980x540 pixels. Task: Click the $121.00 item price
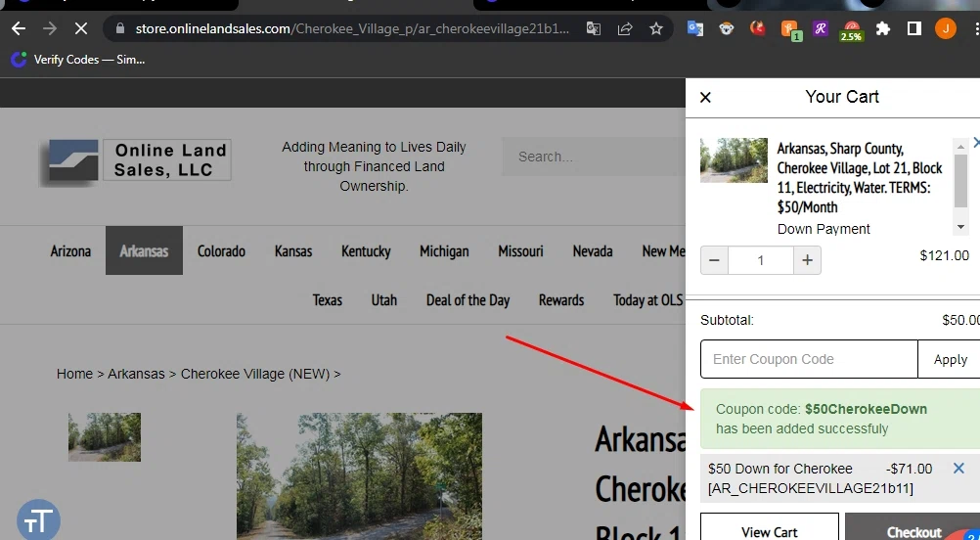(x=945, y=255)
